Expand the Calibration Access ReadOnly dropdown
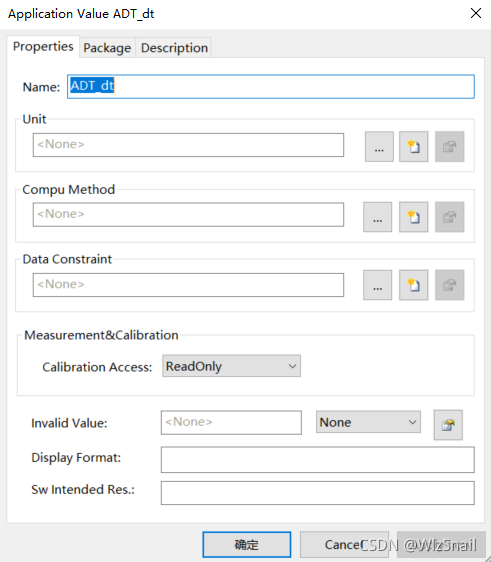Viewport: 491px width, 562px height. coord(231,366)
